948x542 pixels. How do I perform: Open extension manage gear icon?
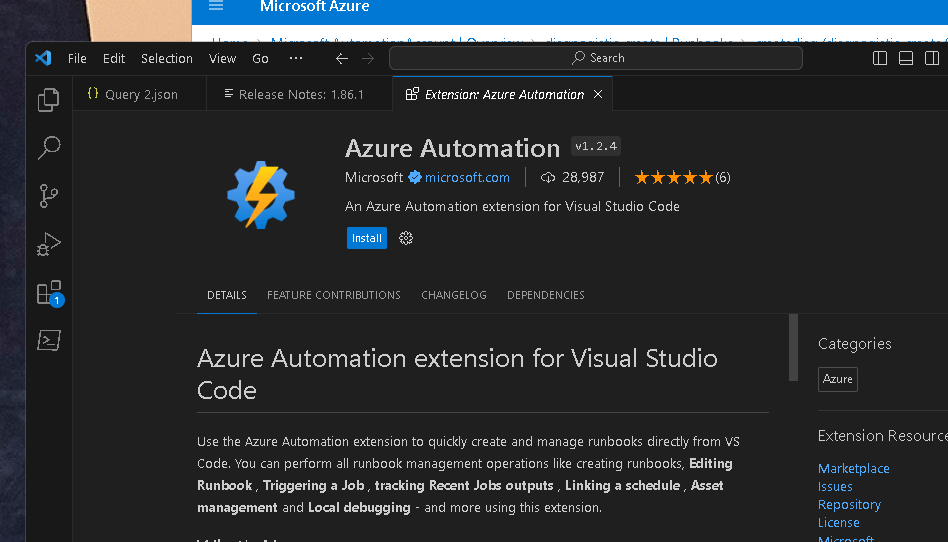point(406,238)
